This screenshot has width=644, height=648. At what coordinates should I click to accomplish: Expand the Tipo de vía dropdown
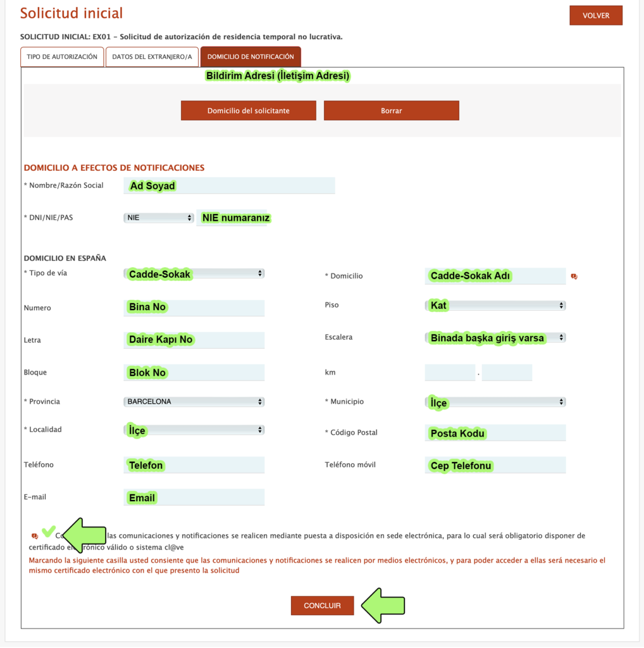(x=194, y=274)
